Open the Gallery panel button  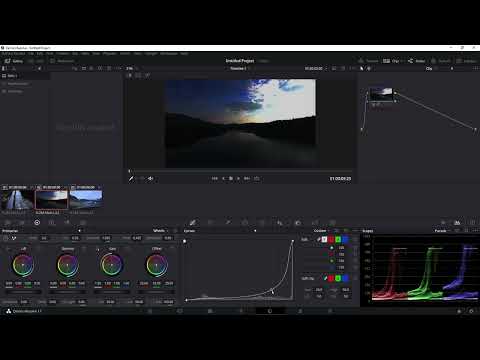(x=14, y=61)
